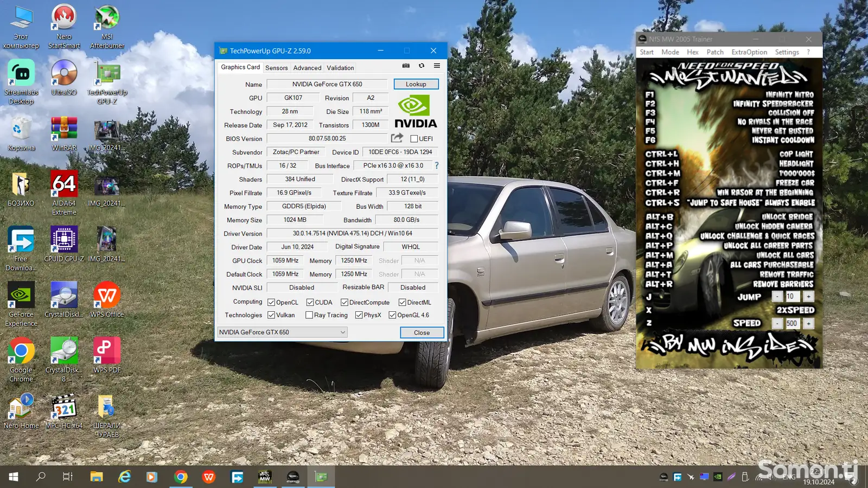
Task: Open CPUID CPU-Z desktop shortcut
Action: coord(64,244)
